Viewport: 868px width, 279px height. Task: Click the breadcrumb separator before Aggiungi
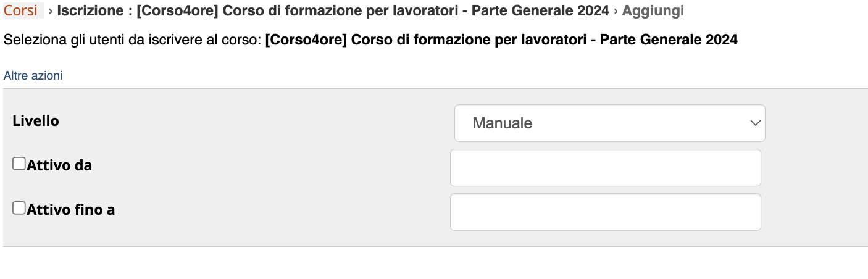[x=615, y=11]
